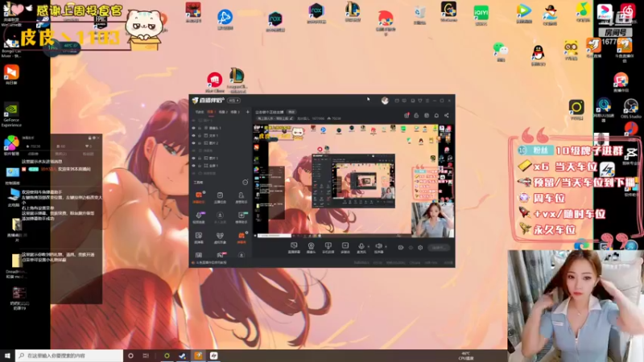Click the start streaming button

[438, 248]
